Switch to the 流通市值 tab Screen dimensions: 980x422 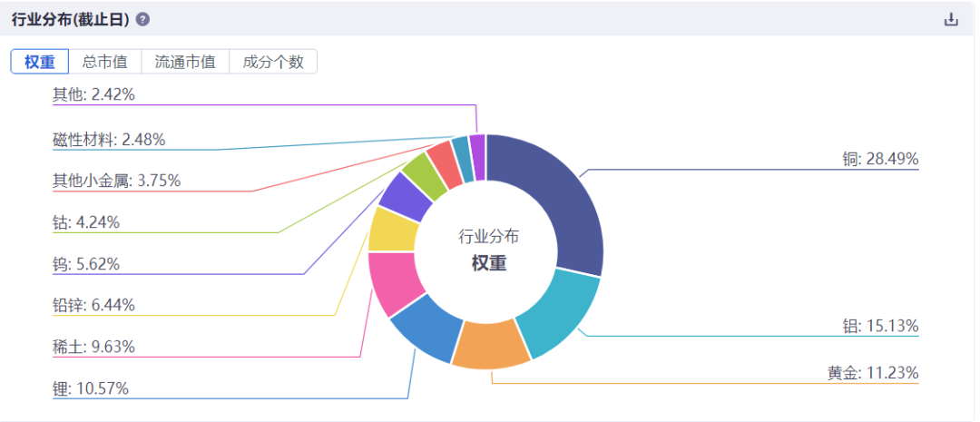point(185,62)
